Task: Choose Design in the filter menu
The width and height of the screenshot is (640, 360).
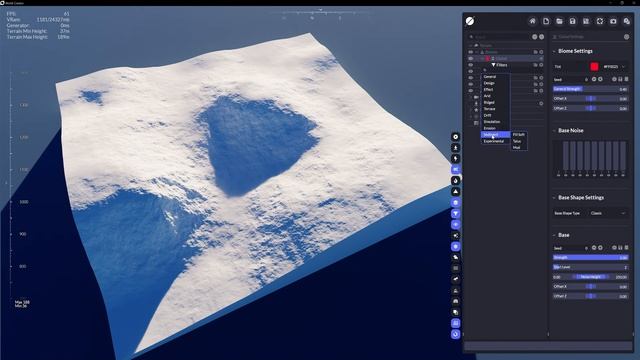Action: [x=496, y=83]
